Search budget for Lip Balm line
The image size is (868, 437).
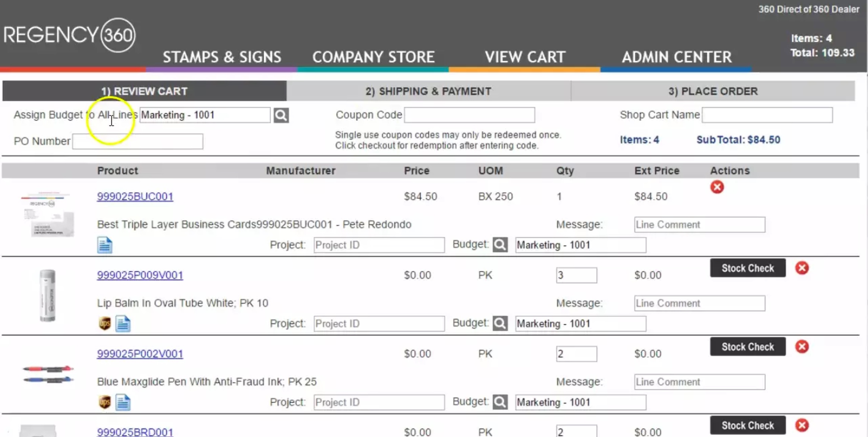point(500,323)
